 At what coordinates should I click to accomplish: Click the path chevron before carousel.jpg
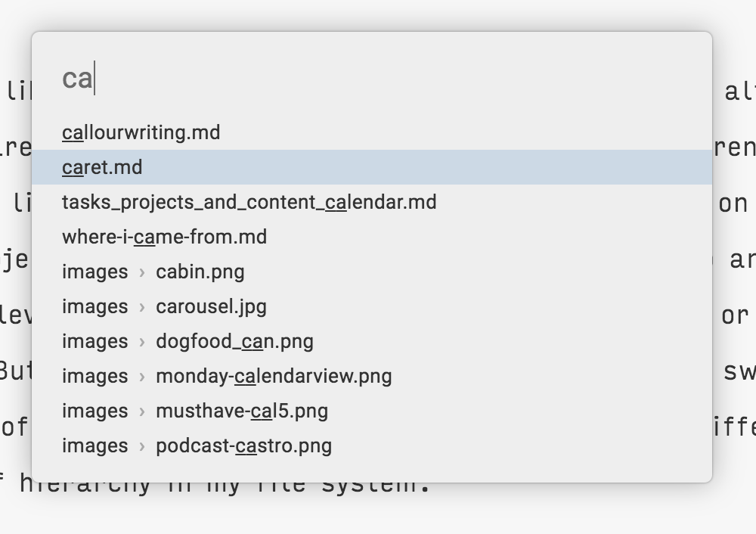(x=142, y=307)
